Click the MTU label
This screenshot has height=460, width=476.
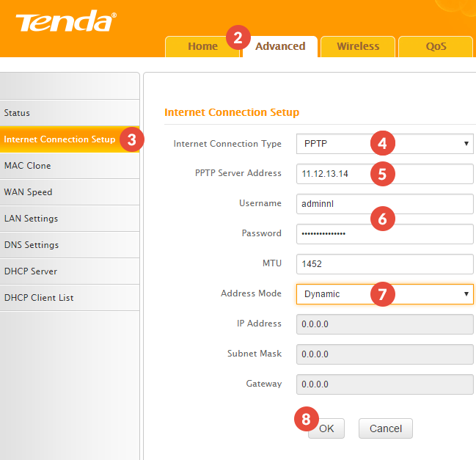[x=272, y=263]
